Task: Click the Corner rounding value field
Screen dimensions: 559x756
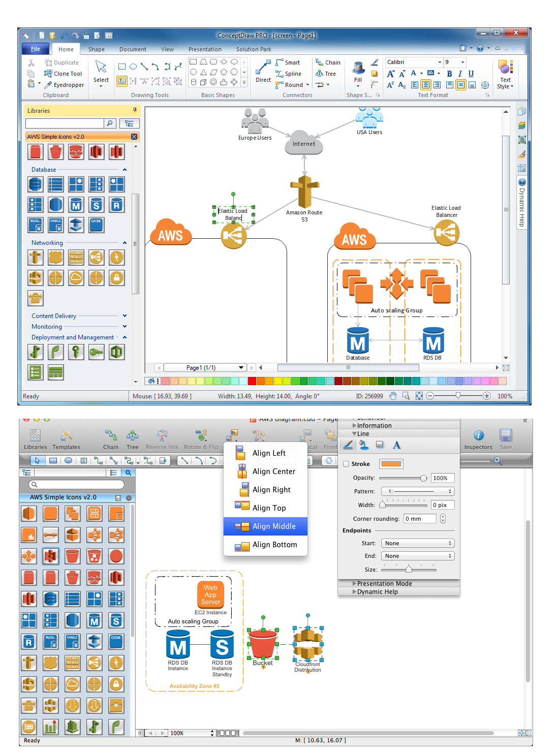Action: [420, 519]
